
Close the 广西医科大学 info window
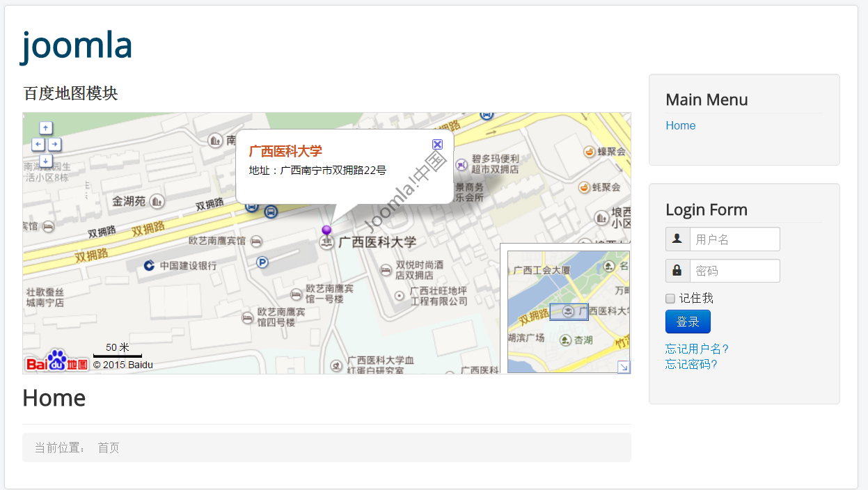click(x=437, y=144)
